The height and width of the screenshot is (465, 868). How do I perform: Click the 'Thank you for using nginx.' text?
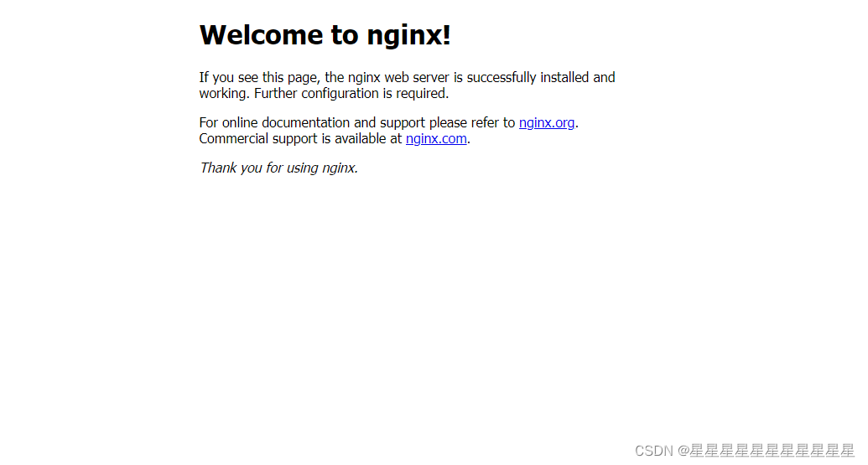[x=278, y=168]
